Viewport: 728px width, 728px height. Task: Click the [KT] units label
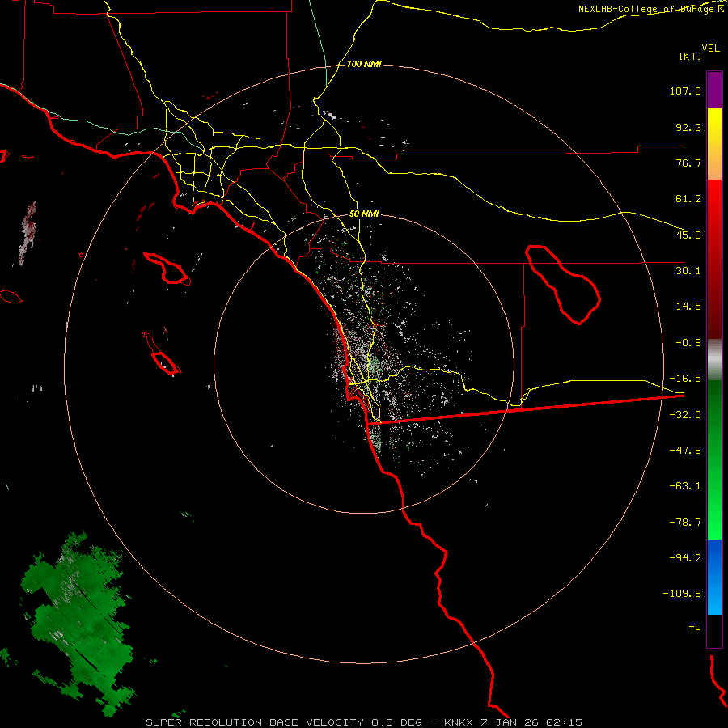[691, 56]
